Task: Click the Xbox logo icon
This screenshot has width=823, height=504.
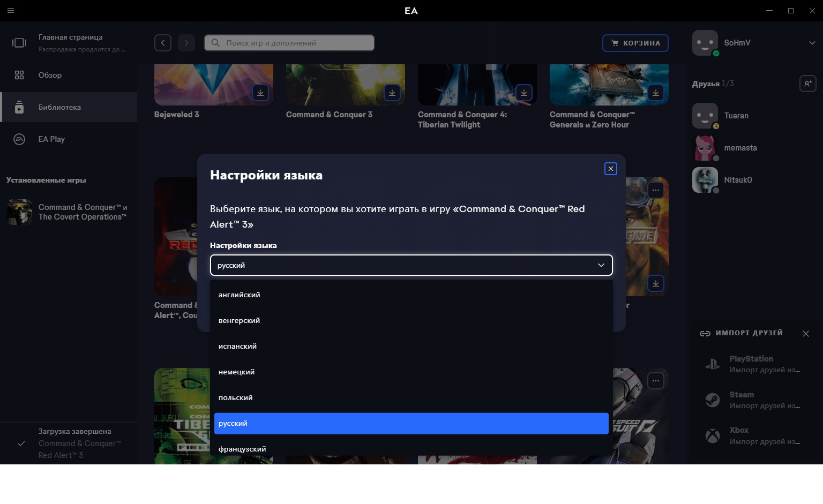Action: [x=713, y=436]
